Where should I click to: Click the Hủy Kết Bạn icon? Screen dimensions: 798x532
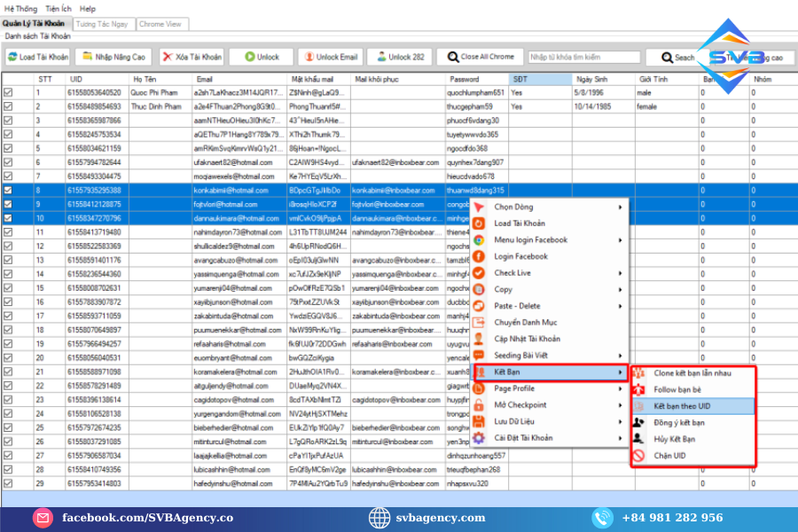[x=638, y=439]
